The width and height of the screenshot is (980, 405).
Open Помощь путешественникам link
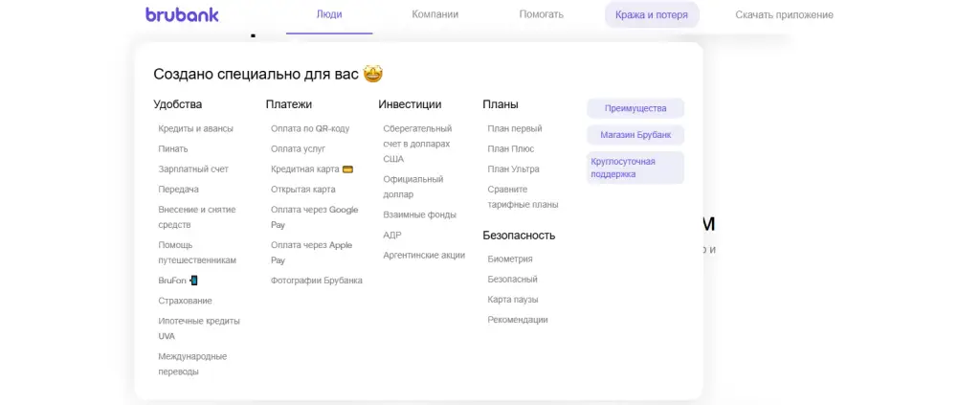(197, 253)
